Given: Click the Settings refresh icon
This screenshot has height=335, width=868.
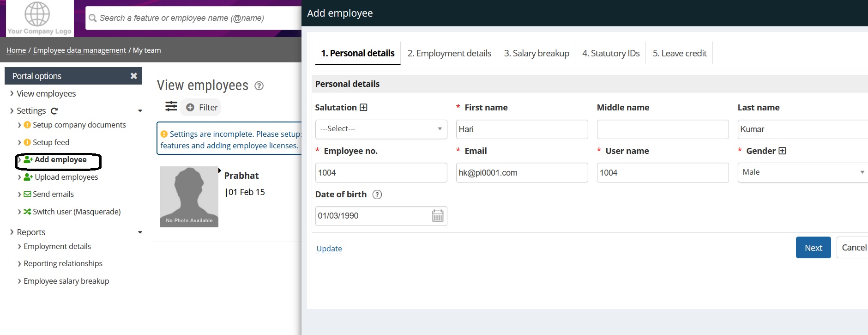Looking at the screenshot, I should [x=54, y=111].
